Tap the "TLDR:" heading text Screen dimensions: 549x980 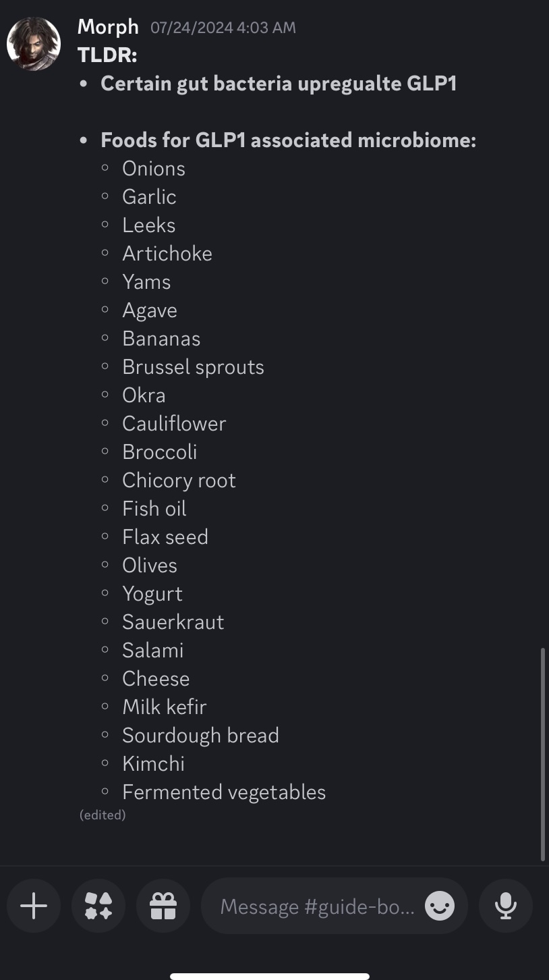(107, 55)
